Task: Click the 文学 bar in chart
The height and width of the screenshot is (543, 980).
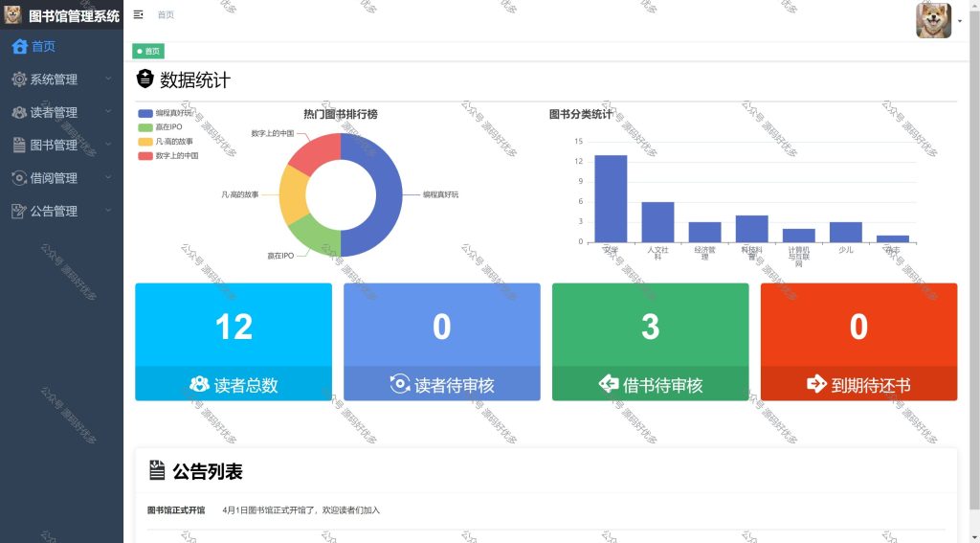Action: 611,199
